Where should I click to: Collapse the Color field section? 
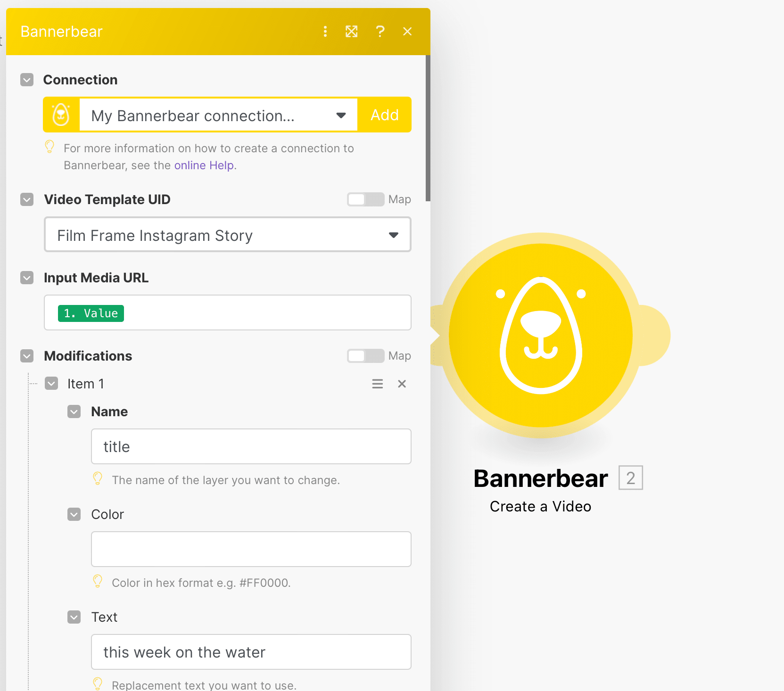click(74, 514)
